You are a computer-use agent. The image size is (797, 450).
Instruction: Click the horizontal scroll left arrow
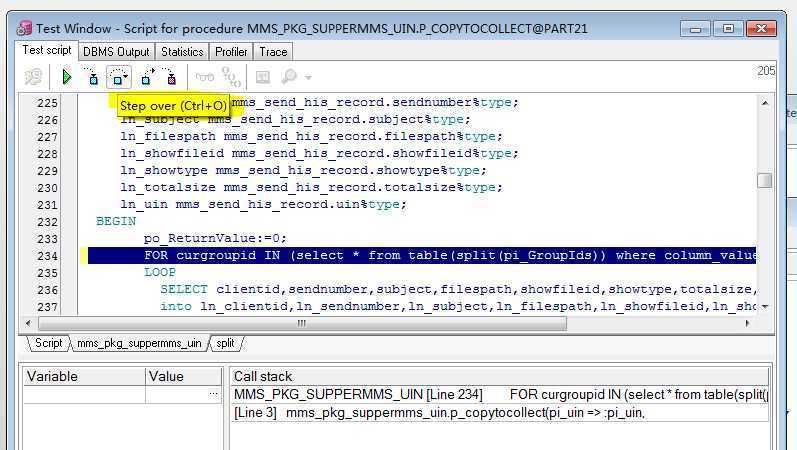[x=28, y=323]
